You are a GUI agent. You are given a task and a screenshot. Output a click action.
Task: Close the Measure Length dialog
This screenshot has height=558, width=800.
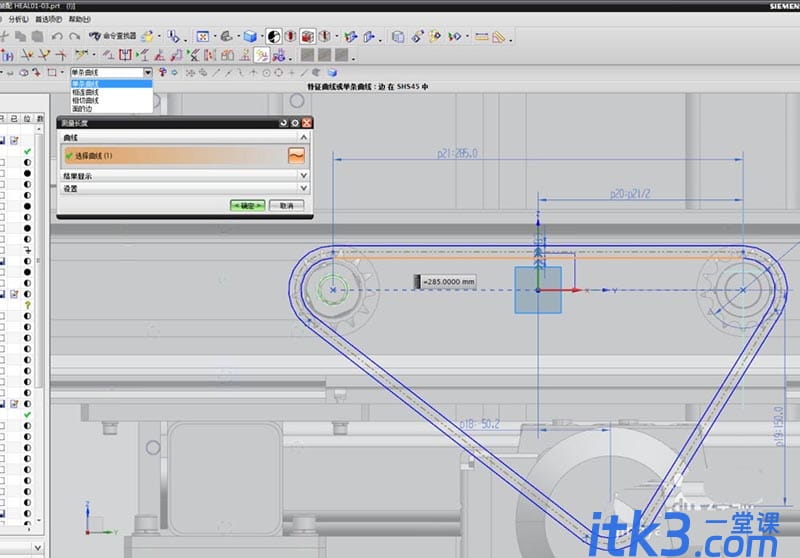pyautogui.click(x=307, y=123)
